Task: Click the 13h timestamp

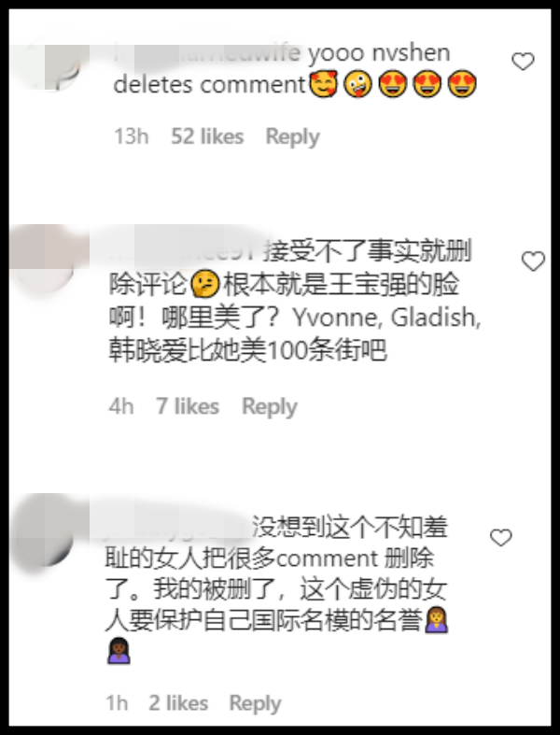Action: point(132,136)
